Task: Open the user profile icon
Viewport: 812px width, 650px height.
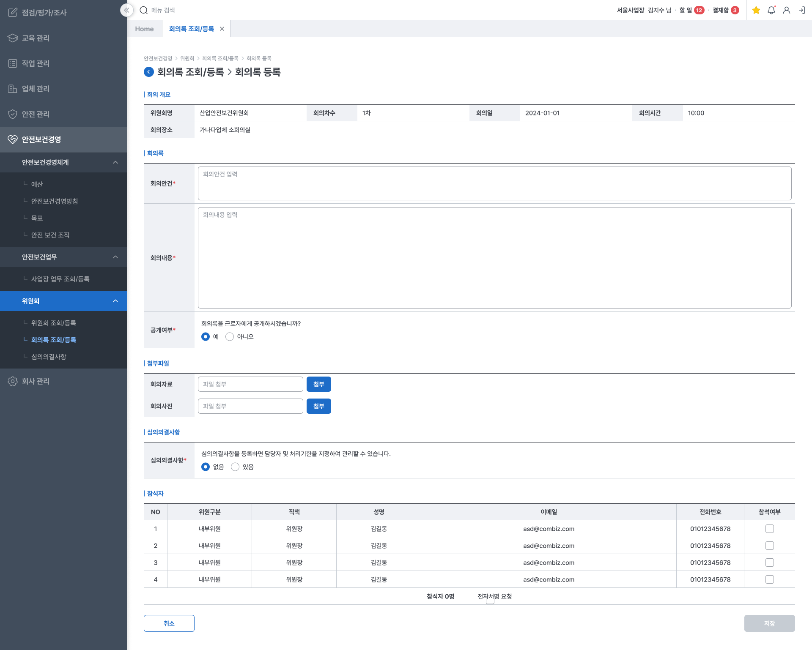Action: click(787, 10)
